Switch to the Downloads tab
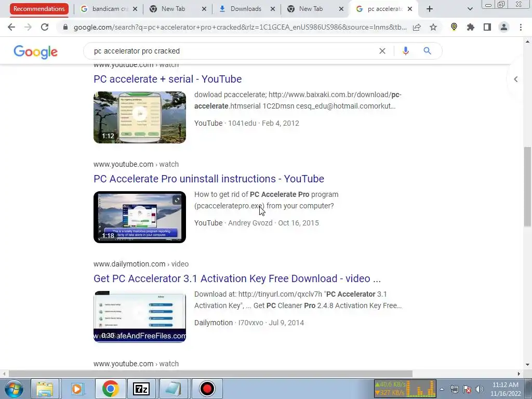This screenshot has height=399, width=532. (246, 9)
